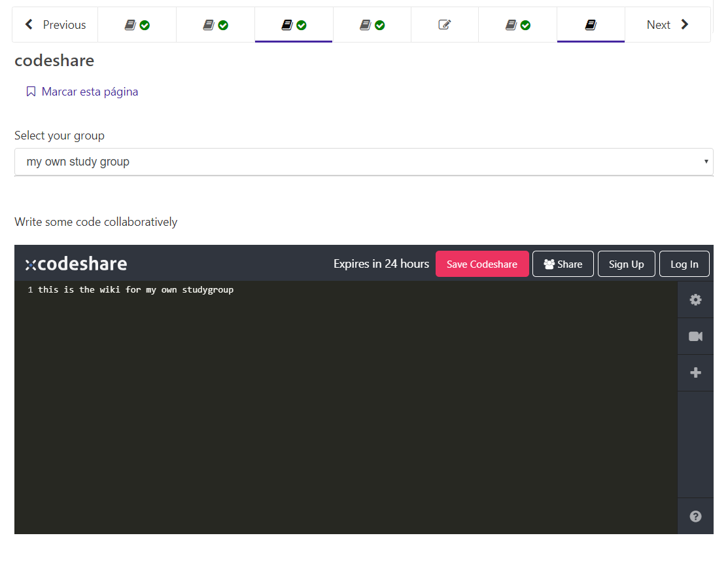Screen dimensions: 728x561
Task: Go to Next unit
Action: coord(667,25)
